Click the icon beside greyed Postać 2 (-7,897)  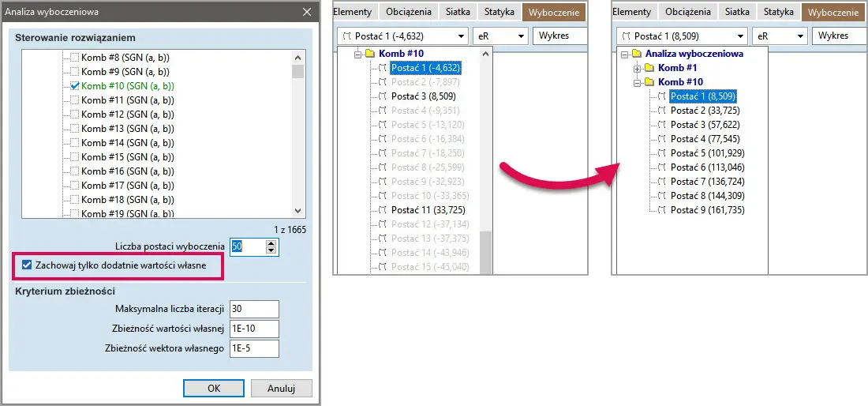pos(383,82)
